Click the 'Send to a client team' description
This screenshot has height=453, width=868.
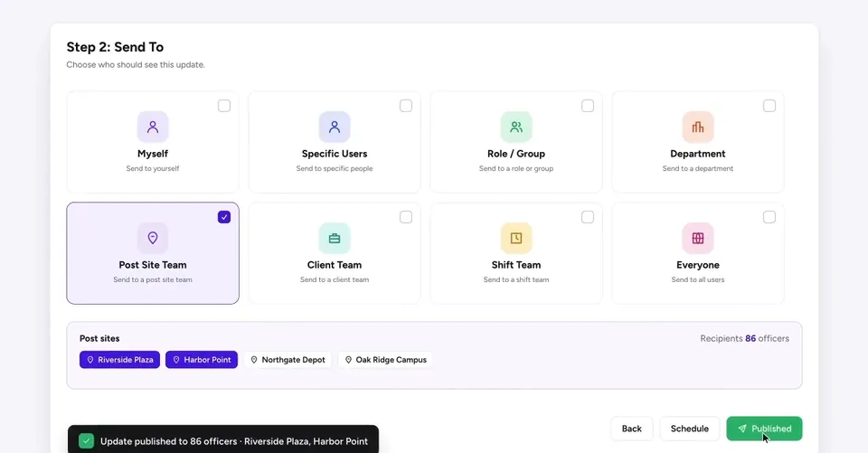pyautogui.click(x=335, y=279)
